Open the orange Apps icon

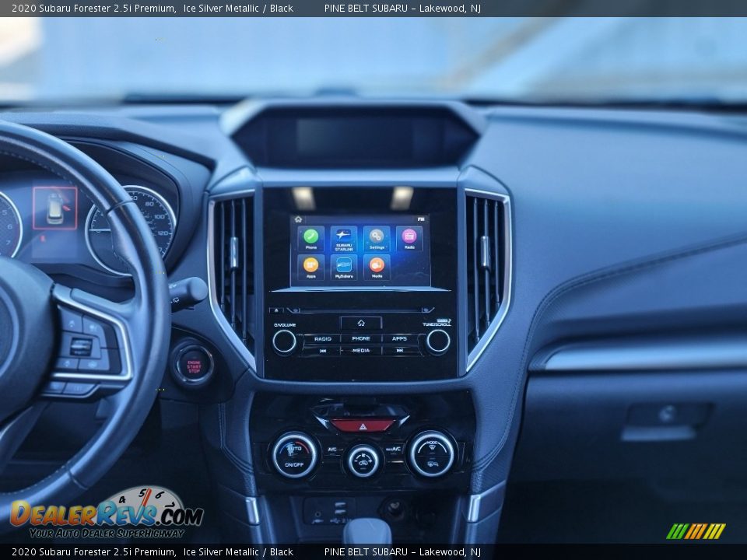click(310, 266)
